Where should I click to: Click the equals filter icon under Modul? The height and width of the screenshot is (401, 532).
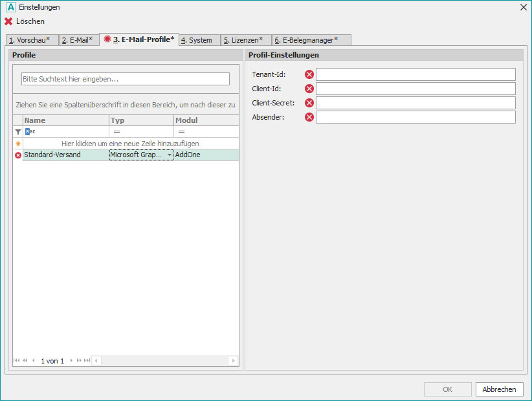click(181, 131)
